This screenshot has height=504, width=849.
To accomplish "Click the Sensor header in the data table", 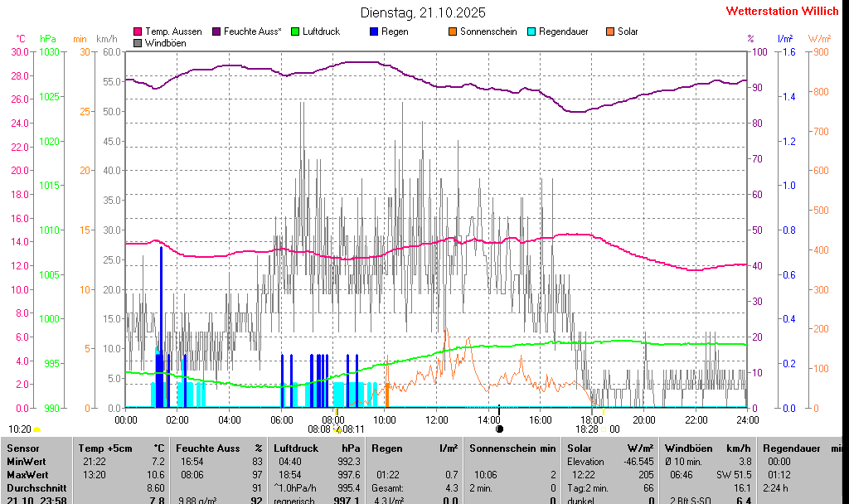I will coord(22,448).
